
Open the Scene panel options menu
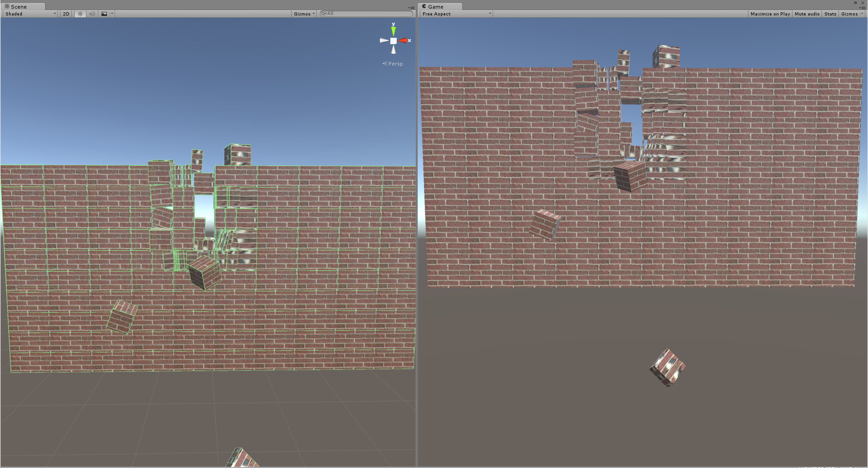click(411, 8)
